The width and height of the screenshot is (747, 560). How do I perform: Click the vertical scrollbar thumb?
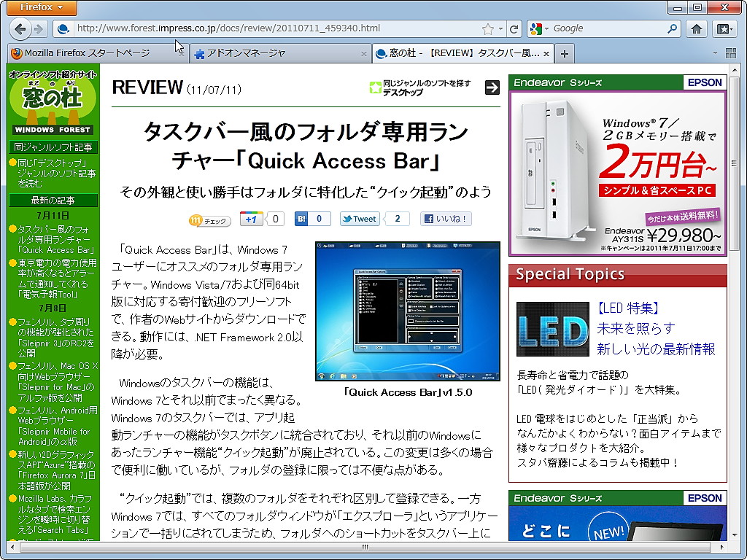tap(734, 164)
